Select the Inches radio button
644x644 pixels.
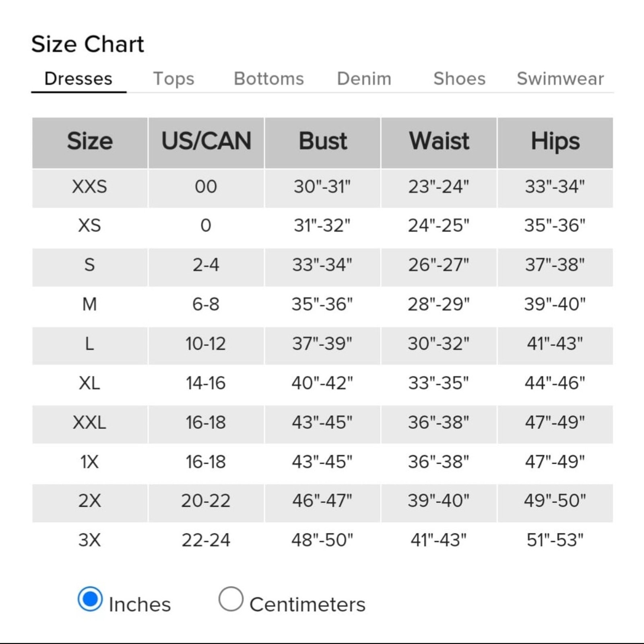pyautogui.click(x=90, y=599)
